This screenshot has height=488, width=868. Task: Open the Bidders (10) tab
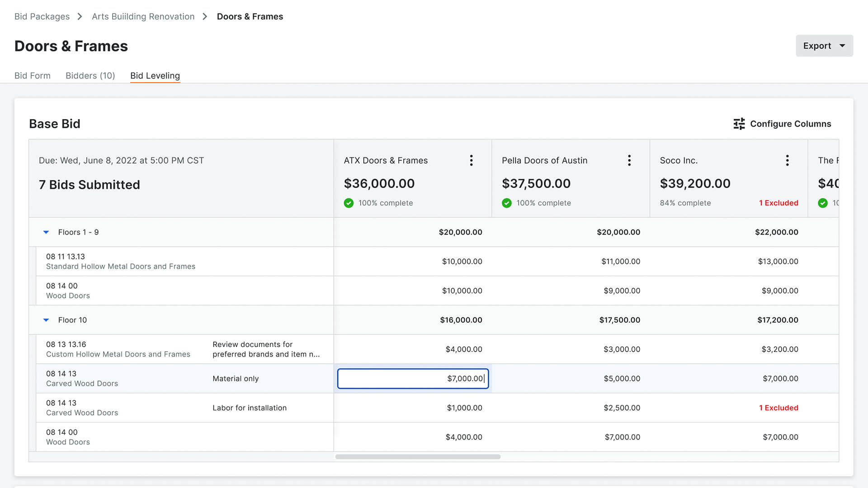(x=90, y=75)
